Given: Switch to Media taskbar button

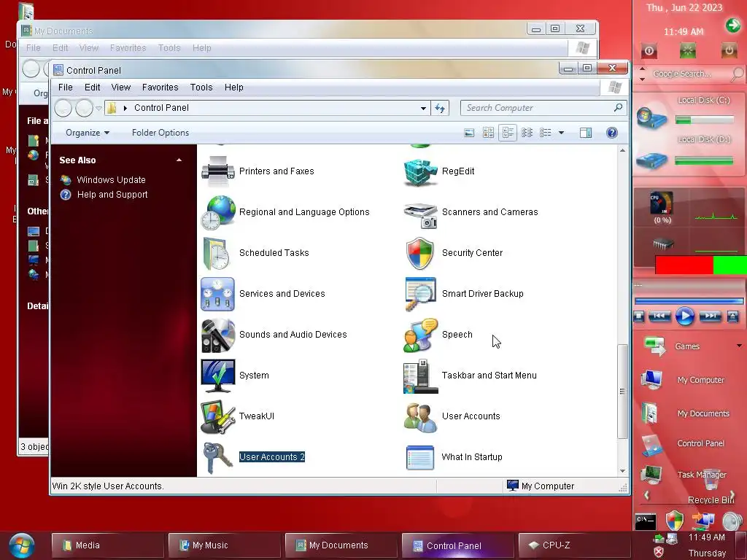Looking at the screenshot, I should pos(107,545).
